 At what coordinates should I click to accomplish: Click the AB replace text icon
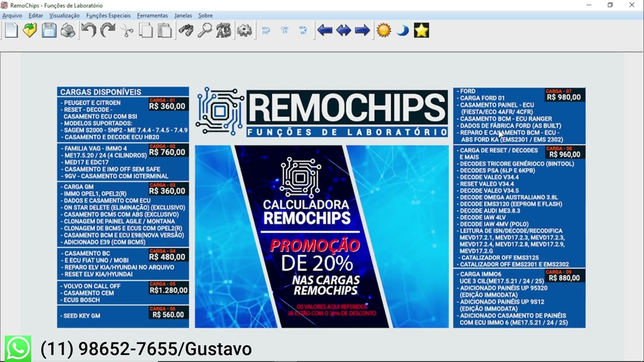[223, 31]
